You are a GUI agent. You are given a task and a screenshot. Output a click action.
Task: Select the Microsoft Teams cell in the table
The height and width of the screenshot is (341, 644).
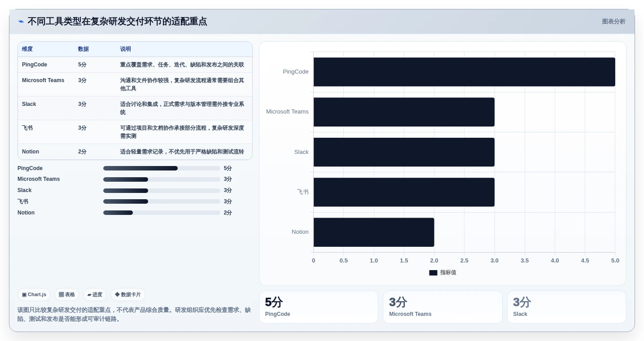(x=43, y=80)
